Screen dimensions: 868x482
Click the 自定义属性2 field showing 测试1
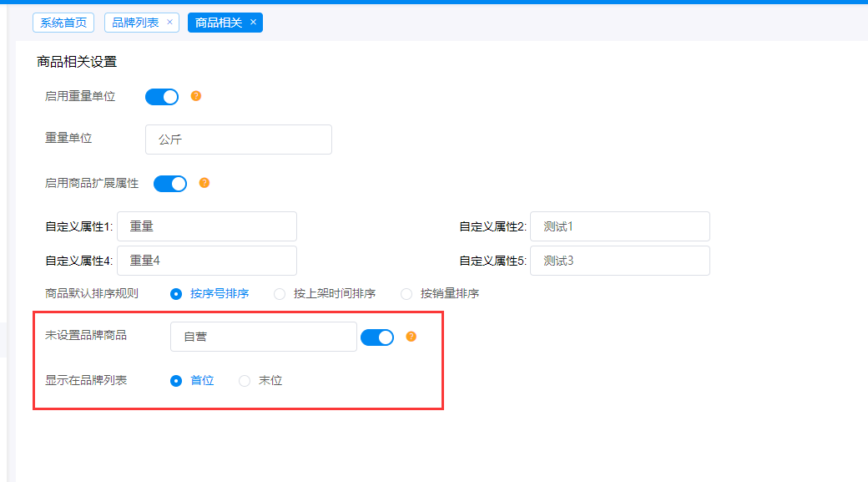click(620, 226)
